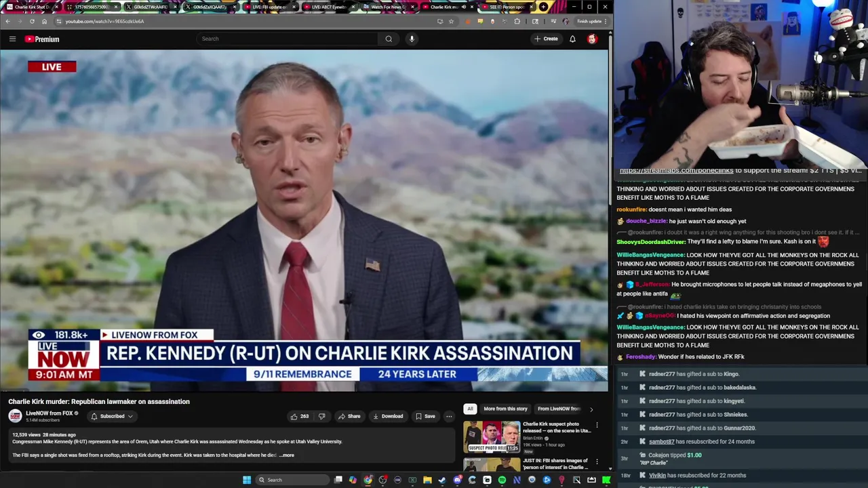The height and width of the screenshot is (488, 868).
Task: Click the YouTube search magnifier button
Action: click(x=389, y=39)
